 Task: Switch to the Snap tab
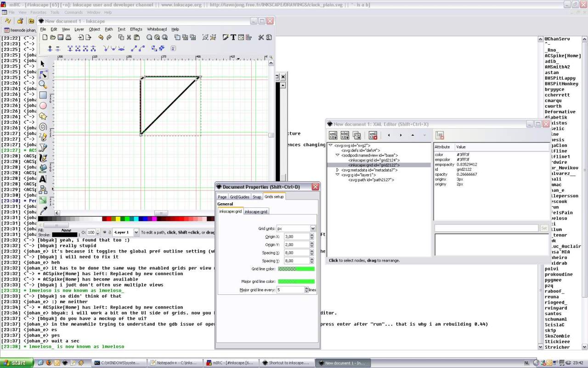point(257,197)
